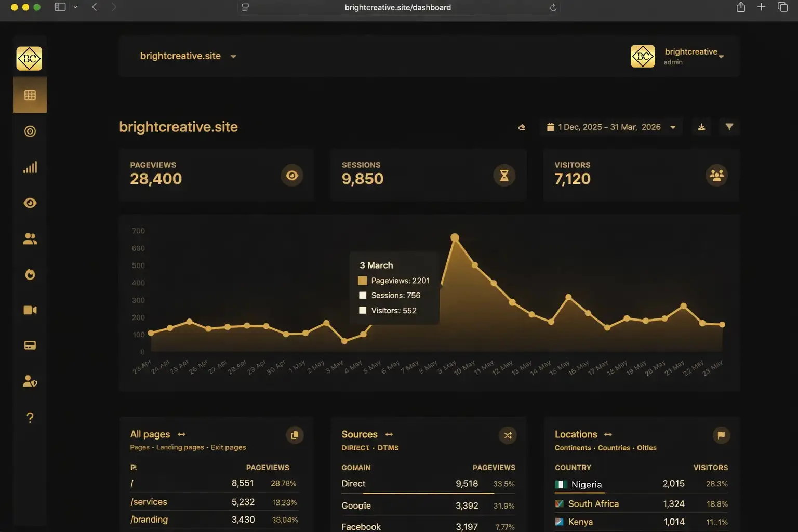Switch to the Exit pages tab
Screen dimensions: 798x532
click(x=229, y=447)
